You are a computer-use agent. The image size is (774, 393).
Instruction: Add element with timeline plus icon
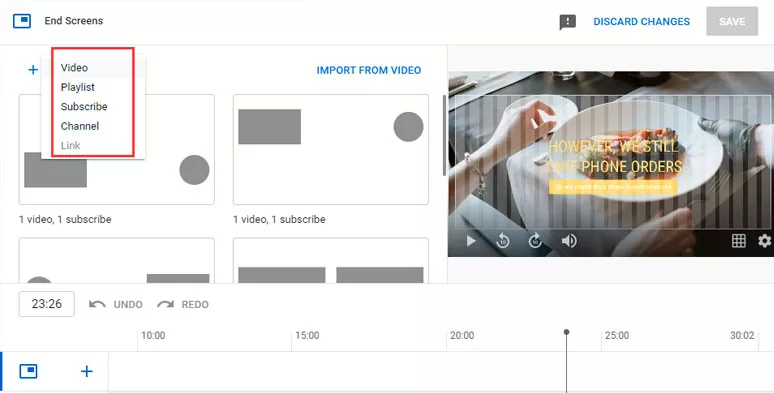[x=86, y=371]
